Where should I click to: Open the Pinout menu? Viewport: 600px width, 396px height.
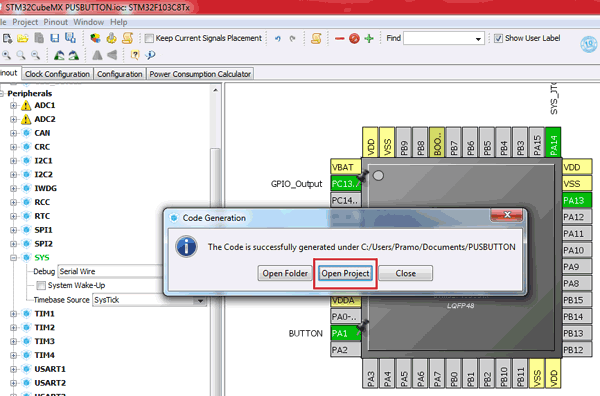coord(55,22)
